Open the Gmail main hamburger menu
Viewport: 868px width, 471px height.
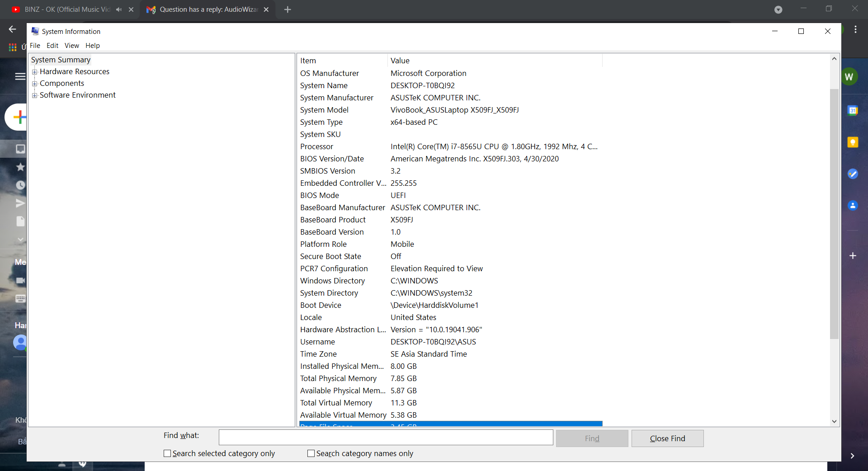[x=20, y=76]
